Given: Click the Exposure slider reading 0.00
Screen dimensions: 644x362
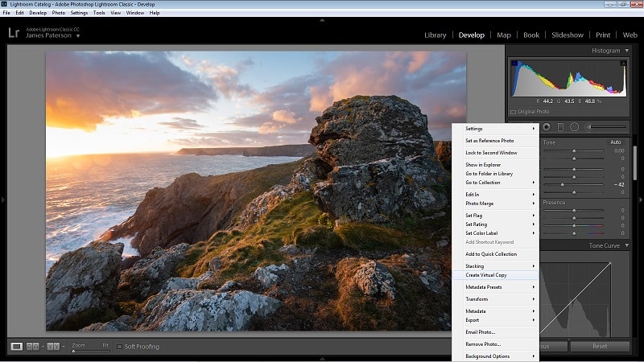Looking at the screenshot, I should pyautogui.click(x=573, y=150).
